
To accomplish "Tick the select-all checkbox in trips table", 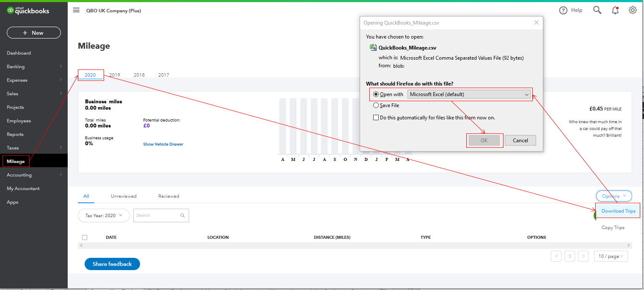I will click(85, 238).
